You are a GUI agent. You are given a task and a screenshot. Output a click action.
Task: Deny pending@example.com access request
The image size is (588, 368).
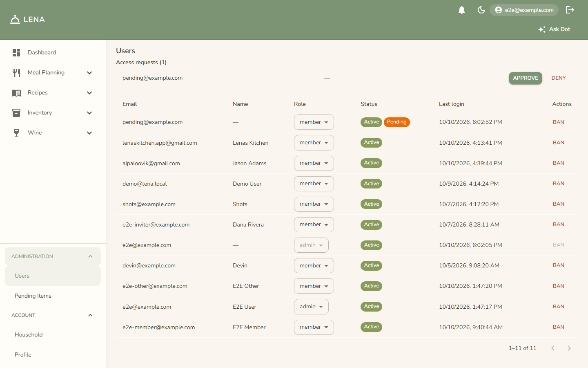(559, 78)
